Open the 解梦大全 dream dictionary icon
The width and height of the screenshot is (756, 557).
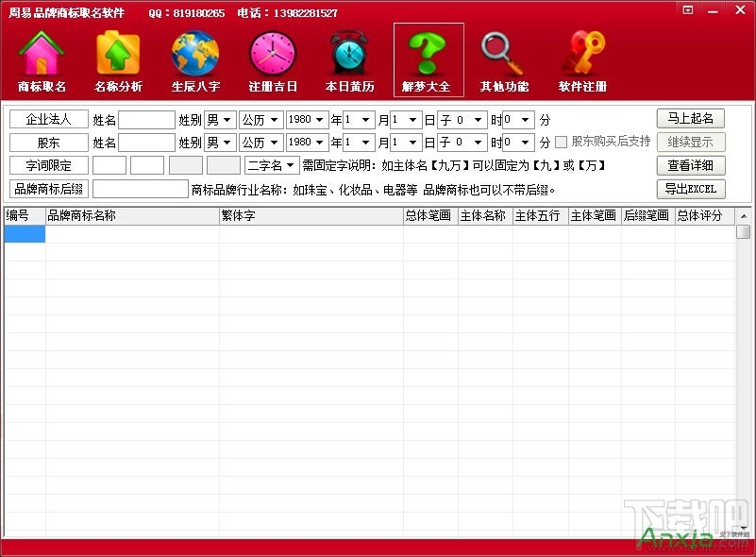click(x=428, y=59)
